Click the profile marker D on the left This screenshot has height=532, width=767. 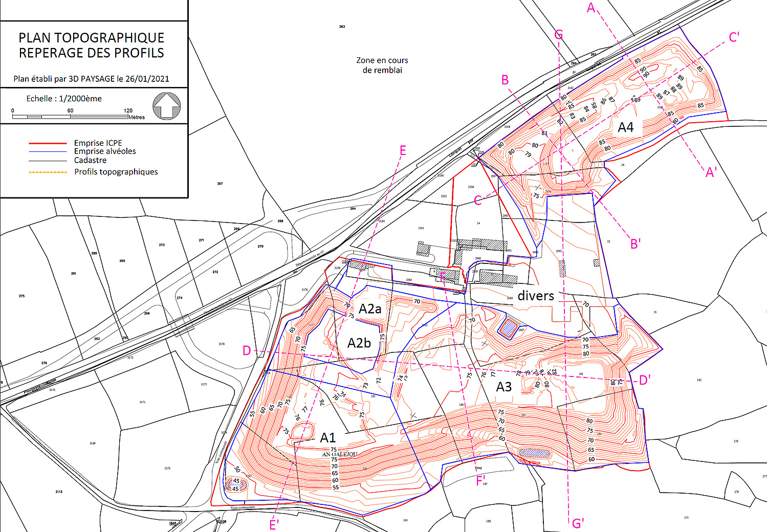pyautogui.click(x=247, y=351)
